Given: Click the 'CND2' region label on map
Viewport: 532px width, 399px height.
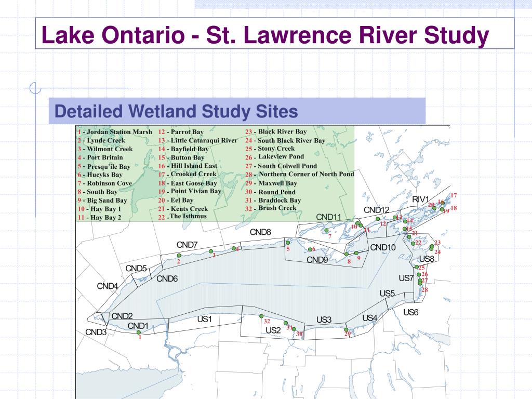Looking at the screenshot, I should coord(122,316).
